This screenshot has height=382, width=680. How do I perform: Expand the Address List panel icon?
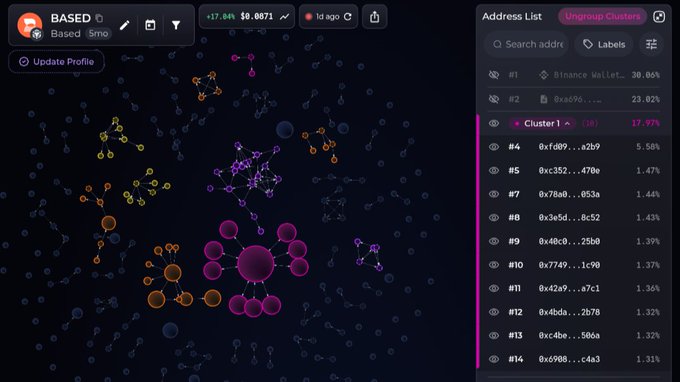pos(659,16)
